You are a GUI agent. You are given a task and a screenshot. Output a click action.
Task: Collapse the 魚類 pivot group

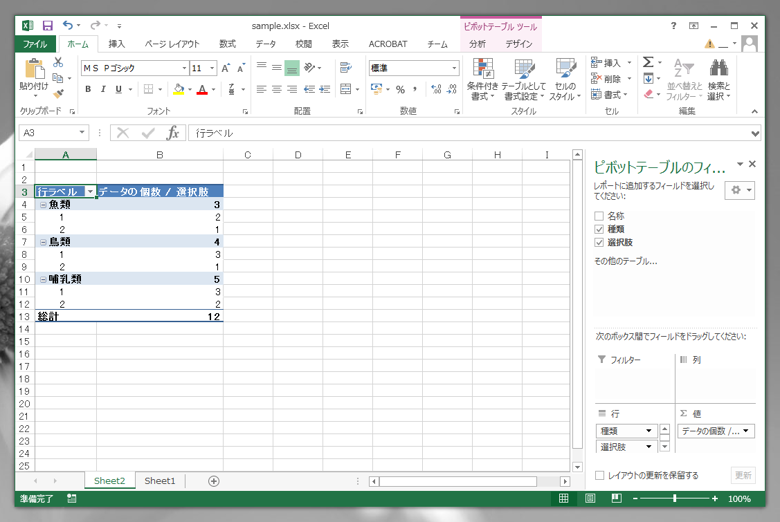click(x=43, y=205)
